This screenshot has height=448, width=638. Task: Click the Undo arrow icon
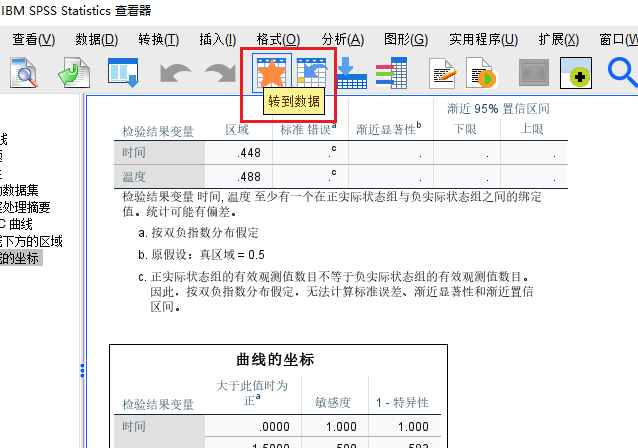[175, 73]
